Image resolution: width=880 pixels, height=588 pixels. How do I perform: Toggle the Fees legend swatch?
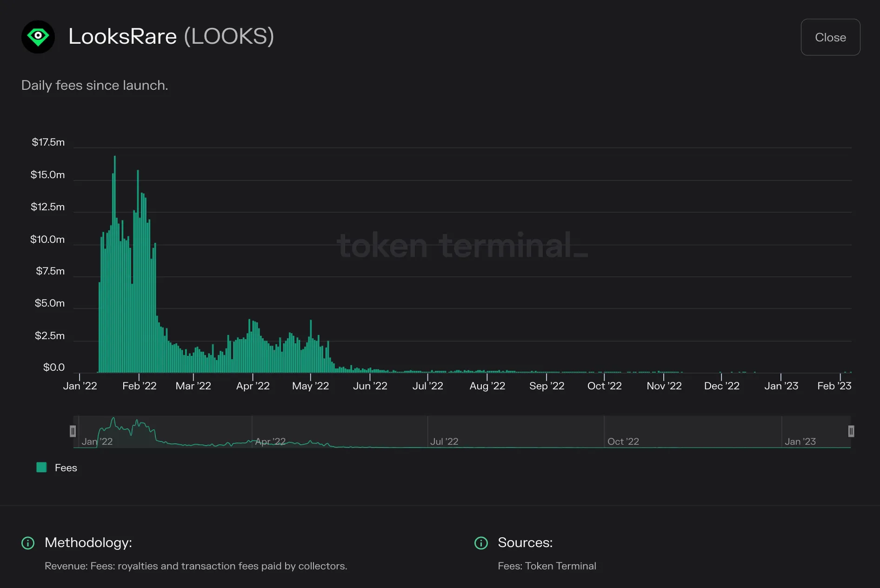click(41, 468)
